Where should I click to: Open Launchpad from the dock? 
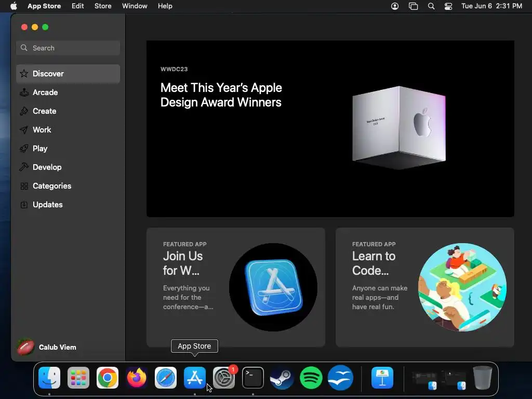pos(78,378)
